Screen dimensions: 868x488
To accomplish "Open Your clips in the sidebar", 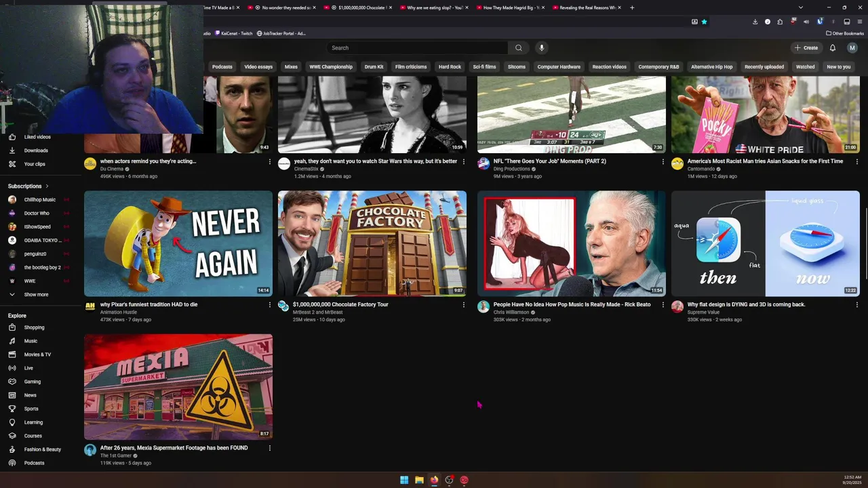I will [x=35, y=164].
